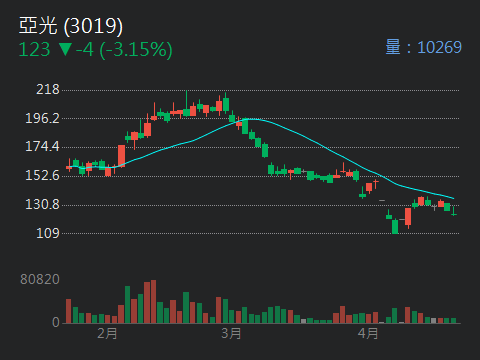Click the 218 price axis label
The width and height of the screenshot is (480, 360).
click(x=48, y=90)
